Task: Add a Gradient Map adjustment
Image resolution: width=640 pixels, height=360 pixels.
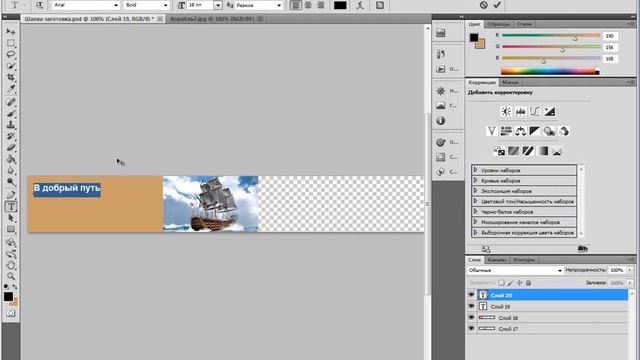Action: (542, 151)
